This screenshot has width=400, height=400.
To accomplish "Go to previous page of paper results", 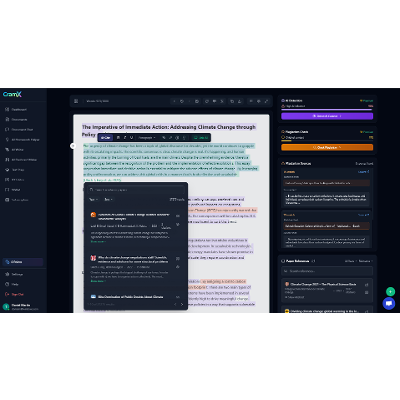I will (175, 304).
